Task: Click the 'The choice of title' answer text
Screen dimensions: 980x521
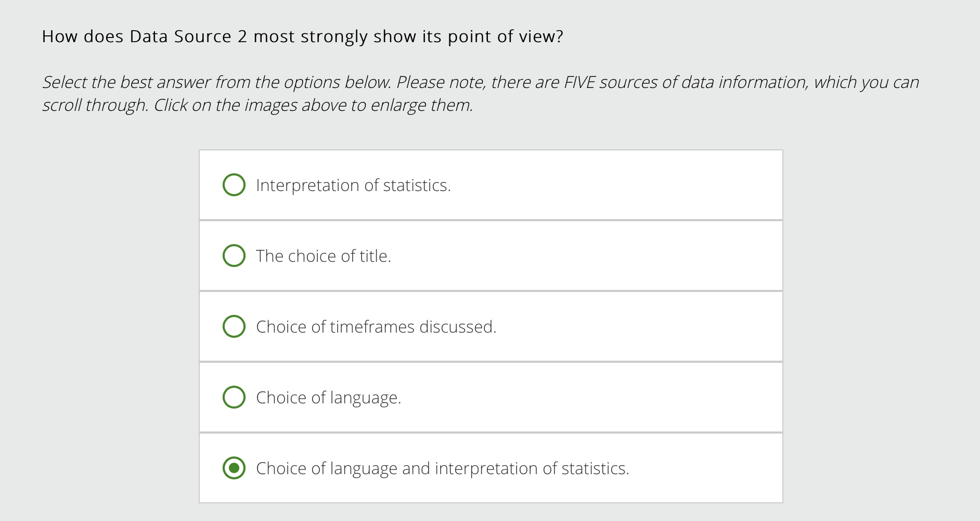Action: [323, 256]
